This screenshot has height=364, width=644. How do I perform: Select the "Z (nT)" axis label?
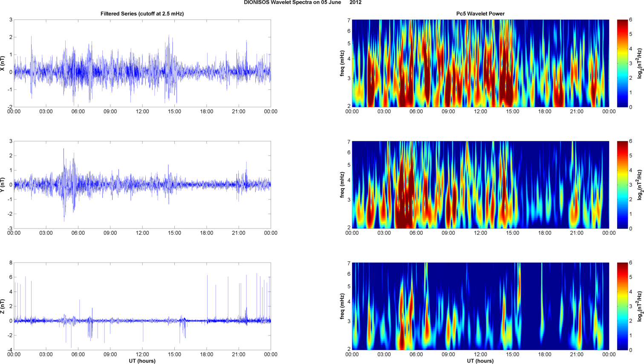(3, 306)
